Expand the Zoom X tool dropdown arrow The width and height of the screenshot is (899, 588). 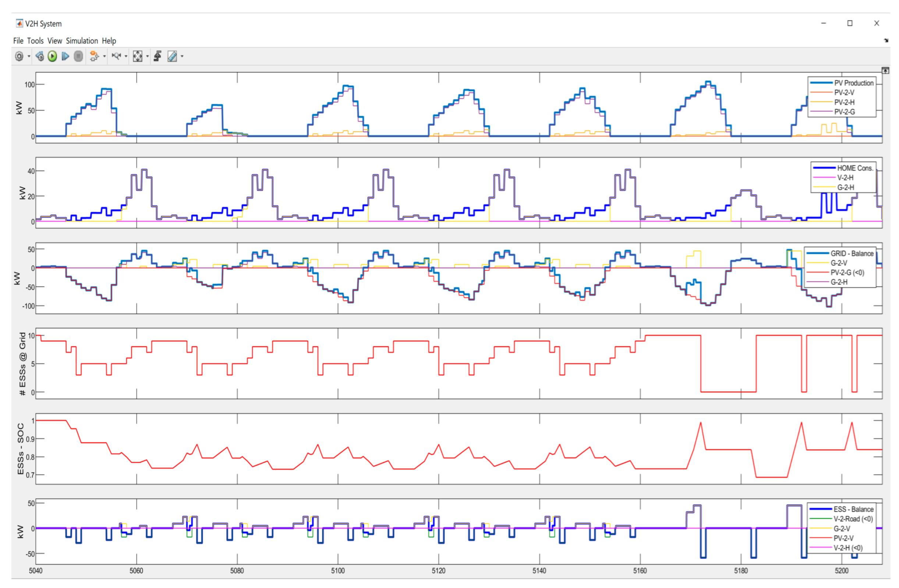coord(126,57)
